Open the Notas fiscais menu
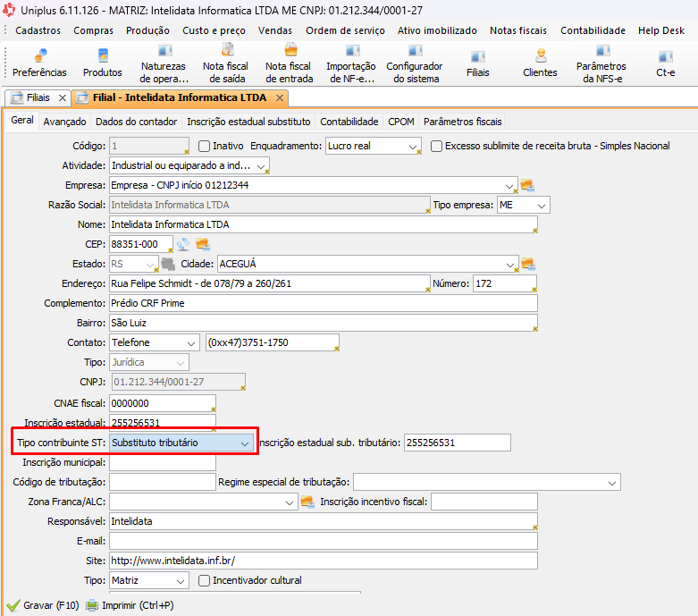The image size is (698, 616). click(518, 30)
